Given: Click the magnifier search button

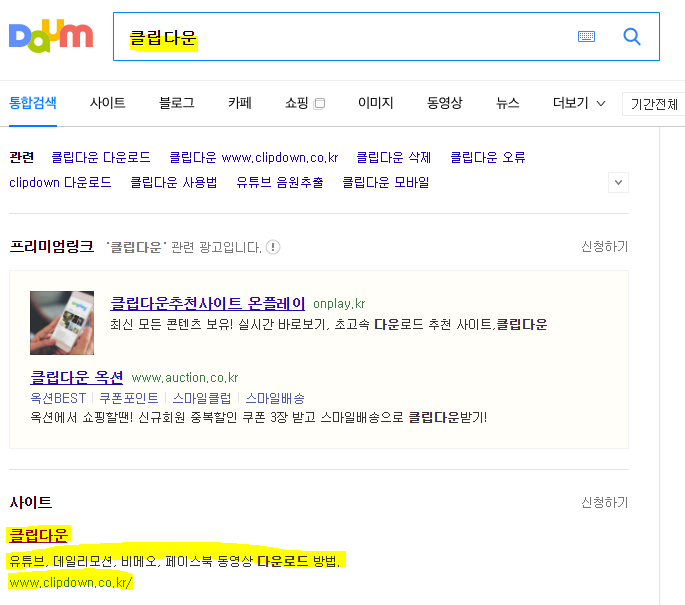Looking at the screenshot, I should coord(632,36).
